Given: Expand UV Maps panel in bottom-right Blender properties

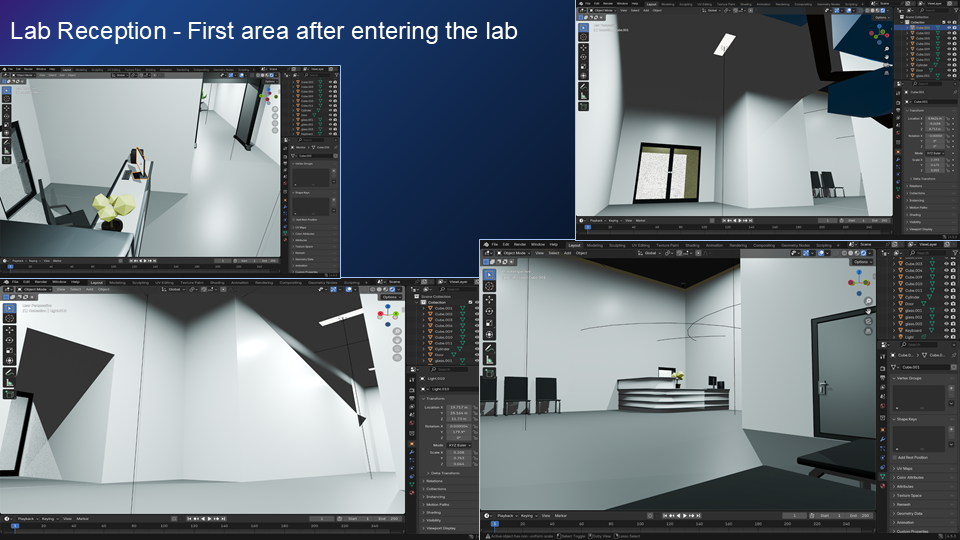Looking at the screenshot, I should pos(923,468).
